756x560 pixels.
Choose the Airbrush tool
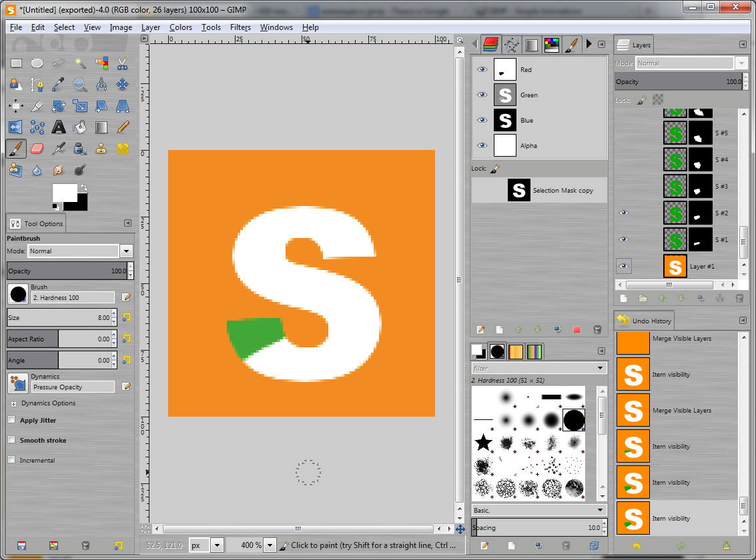tap(58, 149)
